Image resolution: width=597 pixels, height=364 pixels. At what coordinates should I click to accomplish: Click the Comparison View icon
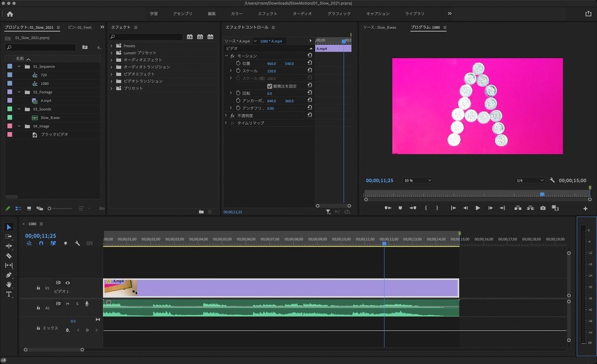pos(555,208)
